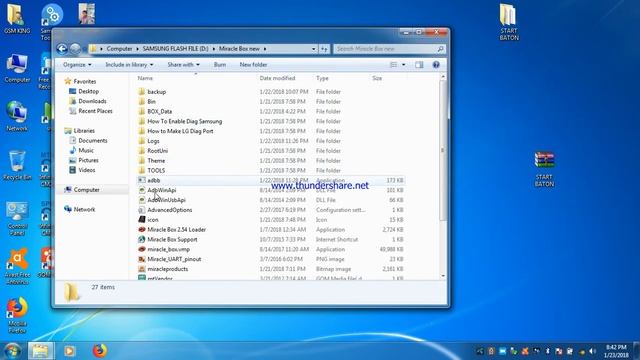Open Windows Start button

[x=12, y=351]
